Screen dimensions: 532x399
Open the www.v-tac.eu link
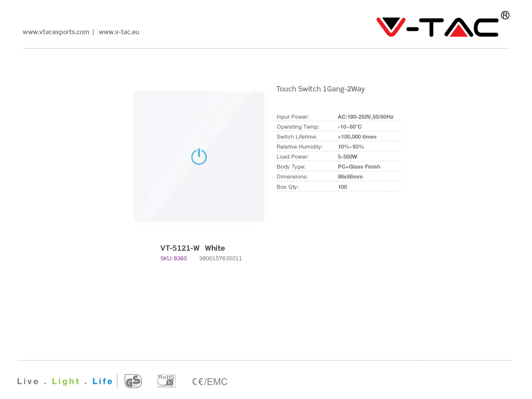tap(119, 32)
